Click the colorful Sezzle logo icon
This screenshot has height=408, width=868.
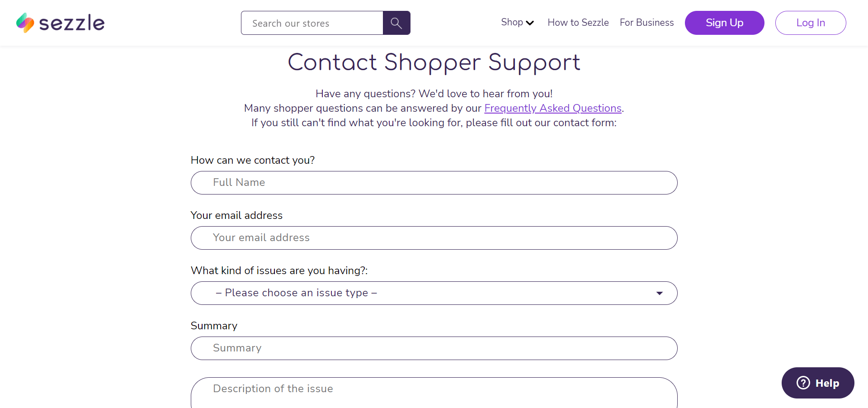click(25, 23)
